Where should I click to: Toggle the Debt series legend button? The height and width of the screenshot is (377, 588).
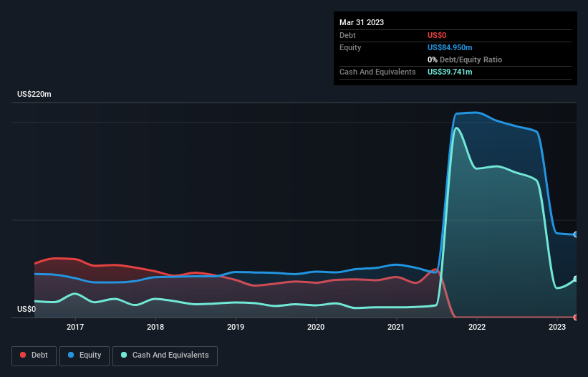coord(34,355)
